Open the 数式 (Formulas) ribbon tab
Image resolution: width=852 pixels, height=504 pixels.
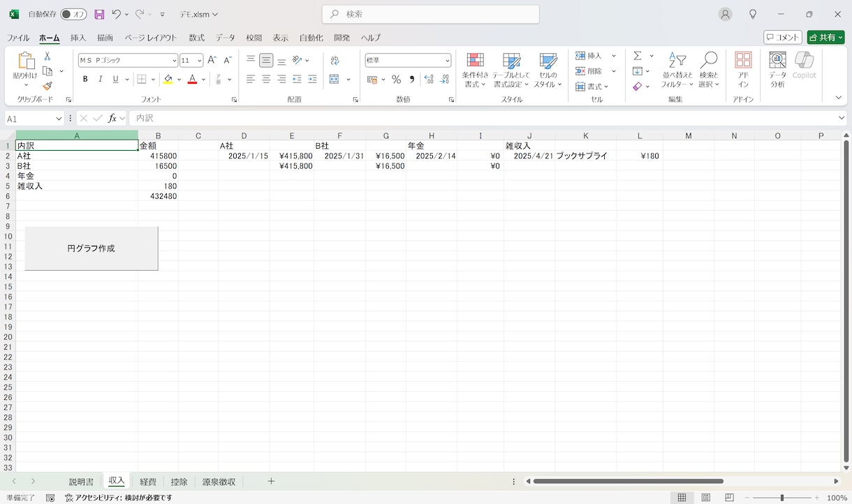[196, 38]
